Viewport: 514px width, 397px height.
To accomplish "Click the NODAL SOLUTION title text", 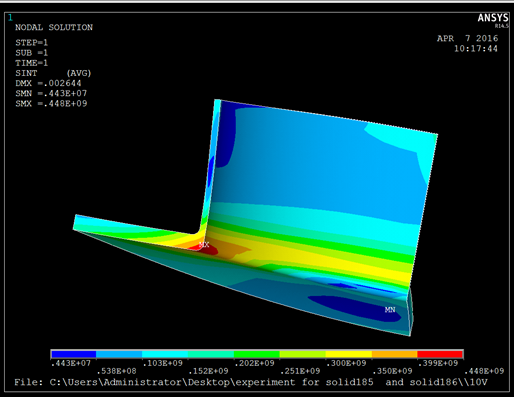I will click(54, 27).
